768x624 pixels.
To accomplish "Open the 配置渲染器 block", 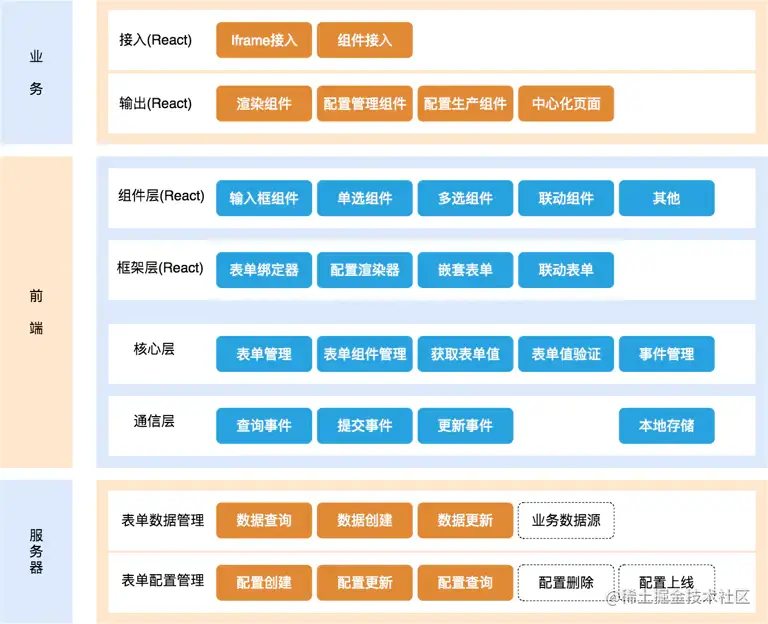I will 365,270.
